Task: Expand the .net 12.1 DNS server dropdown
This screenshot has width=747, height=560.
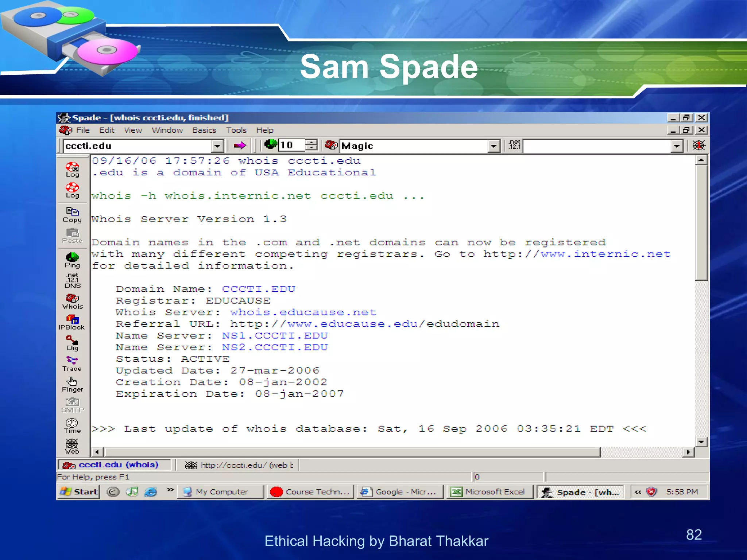Action: point(677,146)
